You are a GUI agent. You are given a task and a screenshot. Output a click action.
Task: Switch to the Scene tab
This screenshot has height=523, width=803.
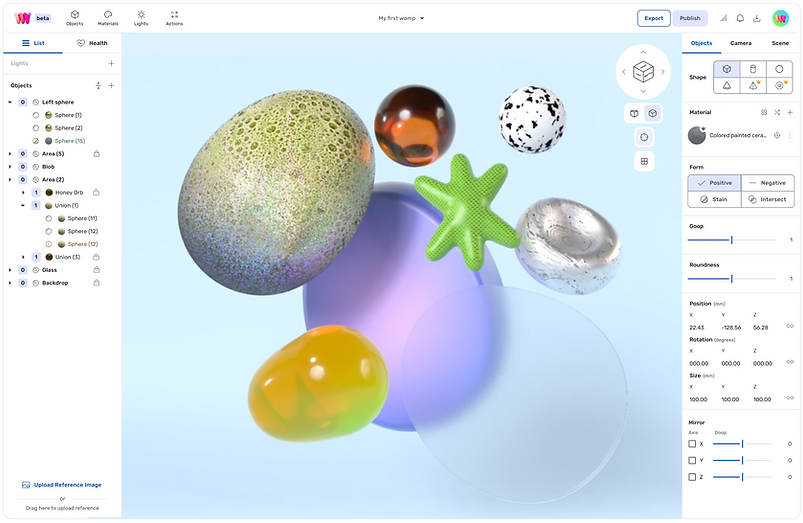click(780, 43)
